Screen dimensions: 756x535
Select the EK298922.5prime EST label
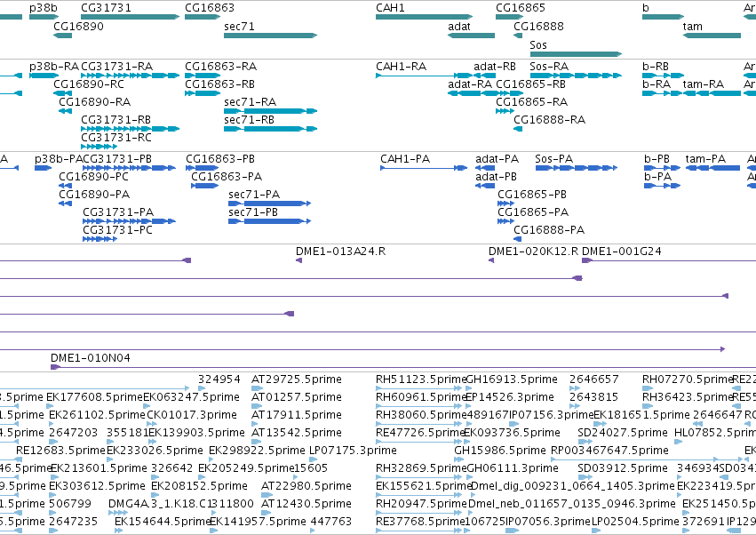[x=257, y=451]
